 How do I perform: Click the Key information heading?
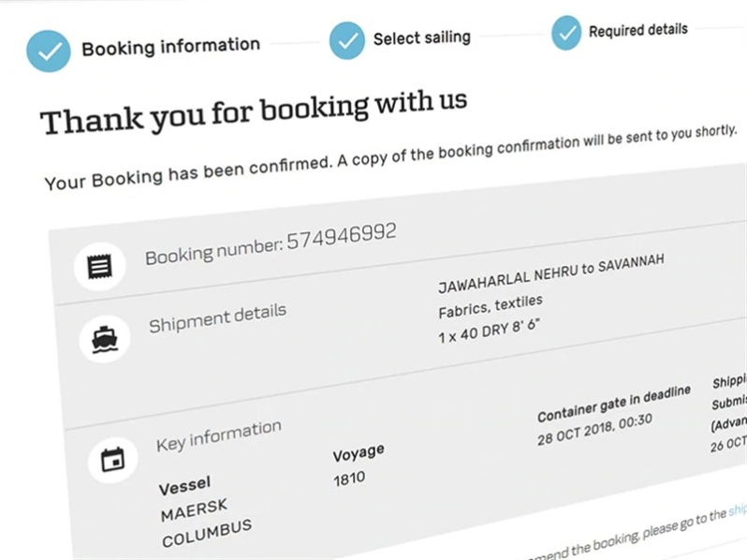tap(219, 435)
